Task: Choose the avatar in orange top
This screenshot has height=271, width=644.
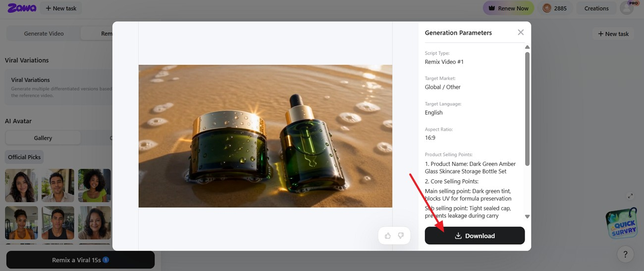Action: coord(21,223)
